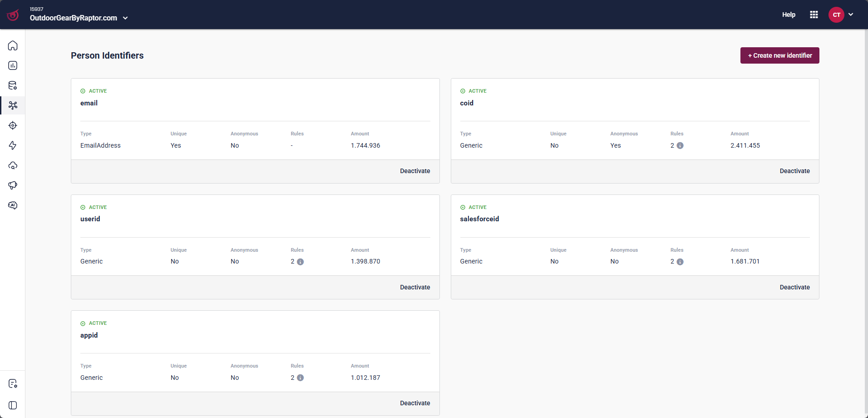The width and height of the screenshot is (868, 418).
Task: Open the cloud search icon in the sidebar
Action: click(13, 165)
